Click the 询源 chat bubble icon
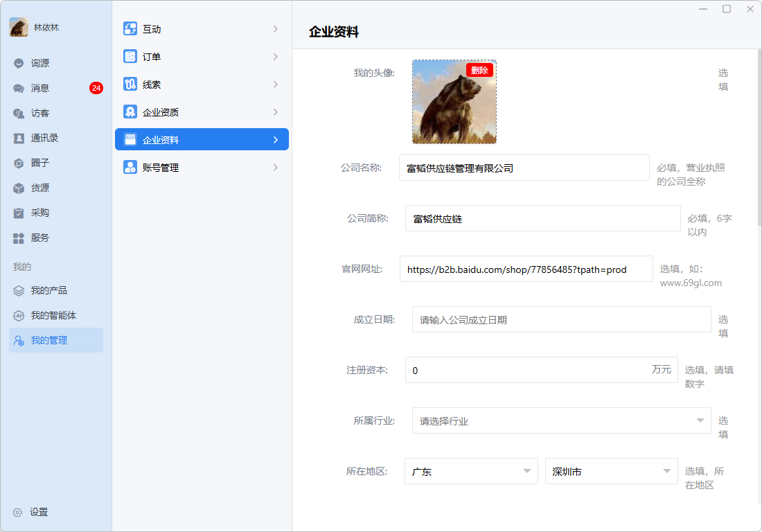Screen dimensions: 762x532 pos(19,63)
